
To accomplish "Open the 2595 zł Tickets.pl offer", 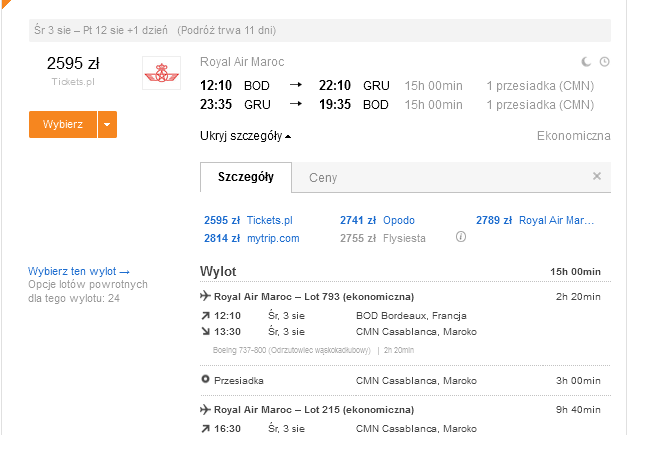I will [x=248, y=220].
